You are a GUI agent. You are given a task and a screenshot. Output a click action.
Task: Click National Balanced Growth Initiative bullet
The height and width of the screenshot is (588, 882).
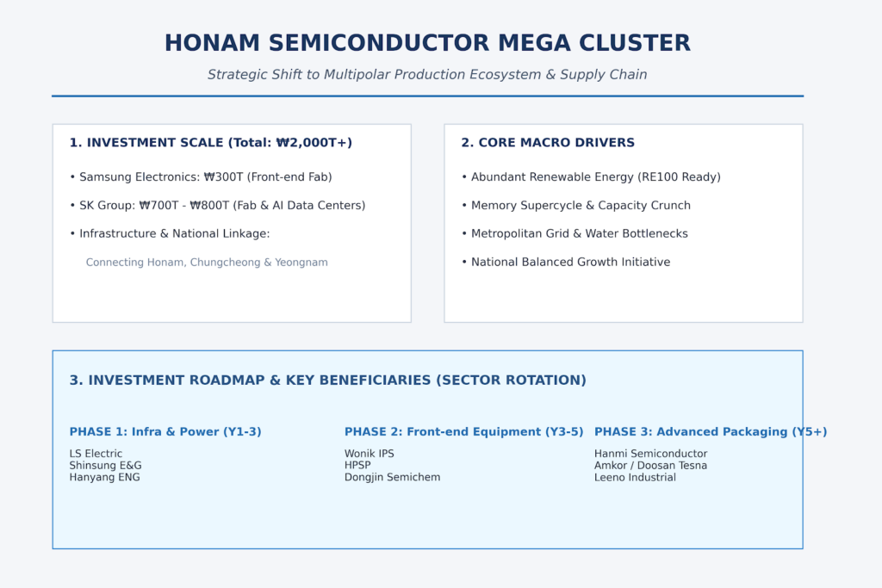[565, 262]
